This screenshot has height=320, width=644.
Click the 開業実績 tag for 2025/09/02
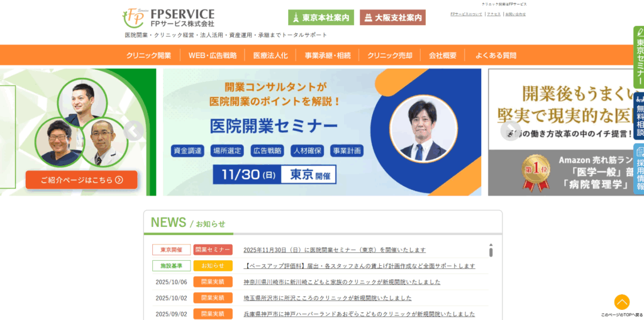tap(213, 314)
